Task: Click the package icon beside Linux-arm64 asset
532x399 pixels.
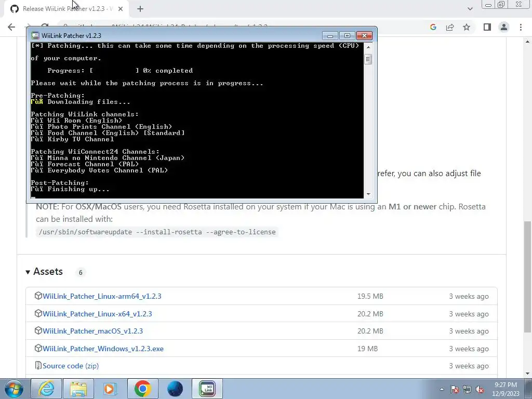Action: click(38, 296)
